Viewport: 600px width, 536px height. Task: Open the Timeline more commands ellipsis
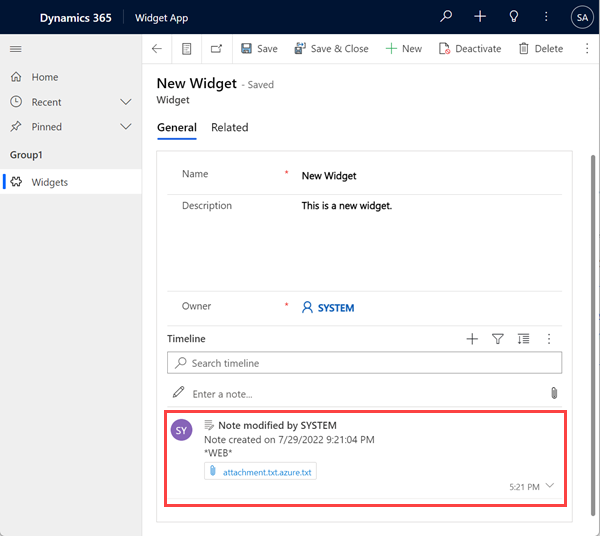pos(549,339)
